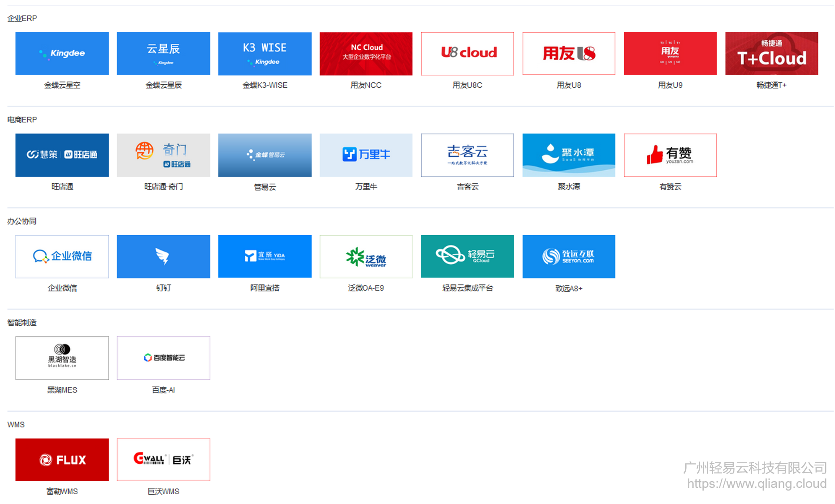
Task: Open the 有赞 youzan.com logo tile
Action: [x=671, y=155]
